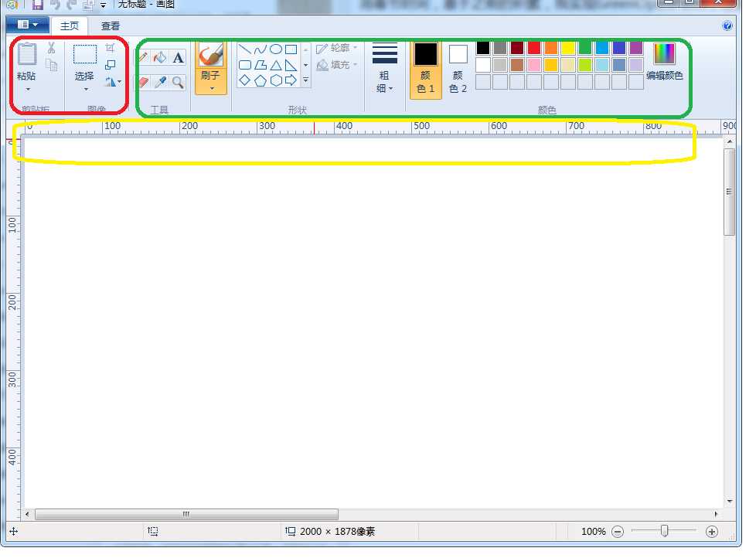Choose the straight Line shape

point(245,49)
